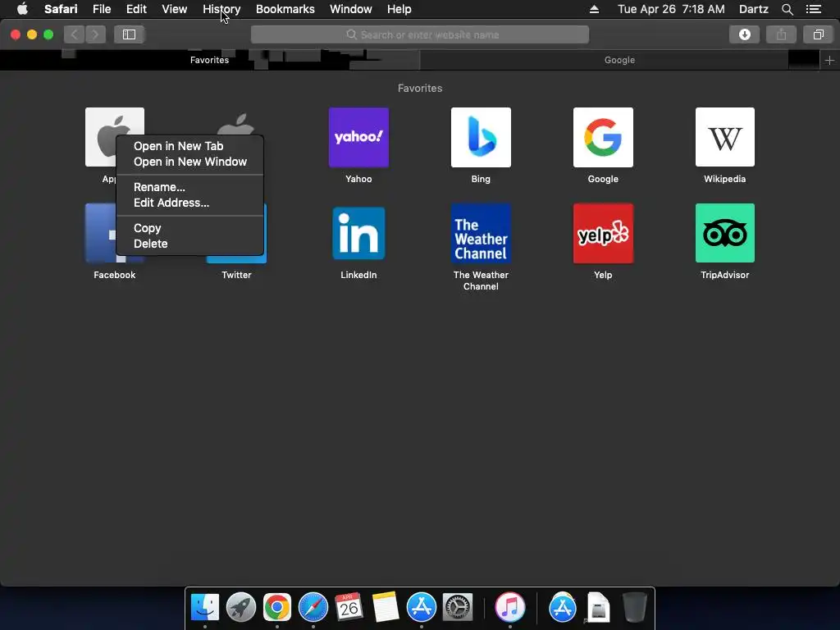Open the History menu
The width and height of the screenshot is (840, 630).
click(221, 9)
